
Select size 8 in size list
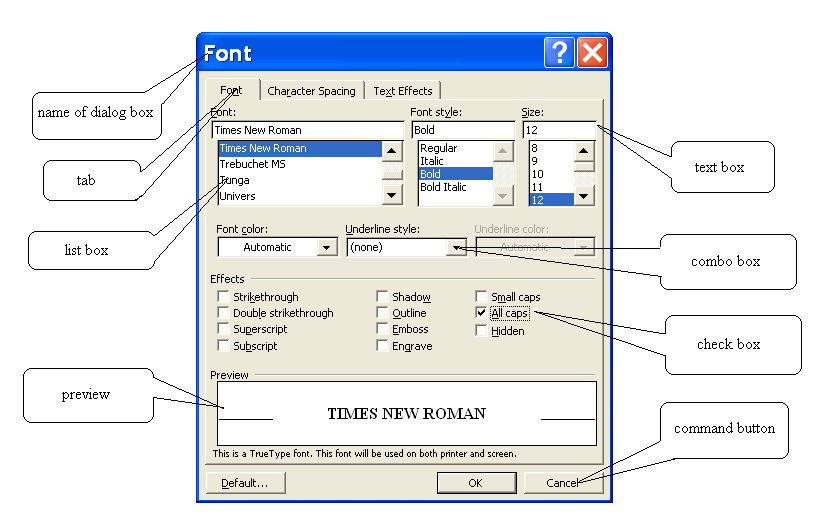(551, 148)
